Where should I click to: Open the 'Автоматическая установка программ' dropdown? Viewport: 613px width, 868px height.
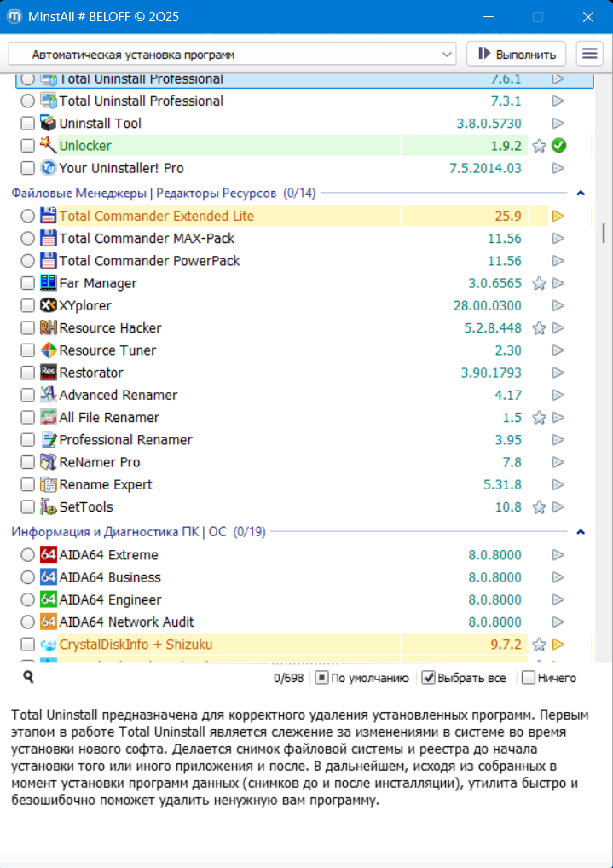coord(232,55)
